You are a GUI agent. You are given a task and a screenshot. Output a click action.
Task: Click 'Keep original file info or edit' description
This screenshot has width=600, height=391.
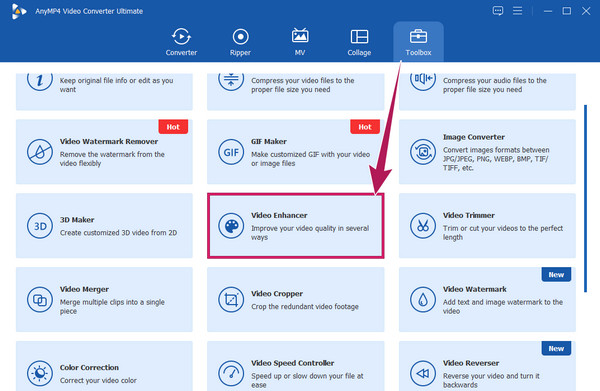coord(116,85)
